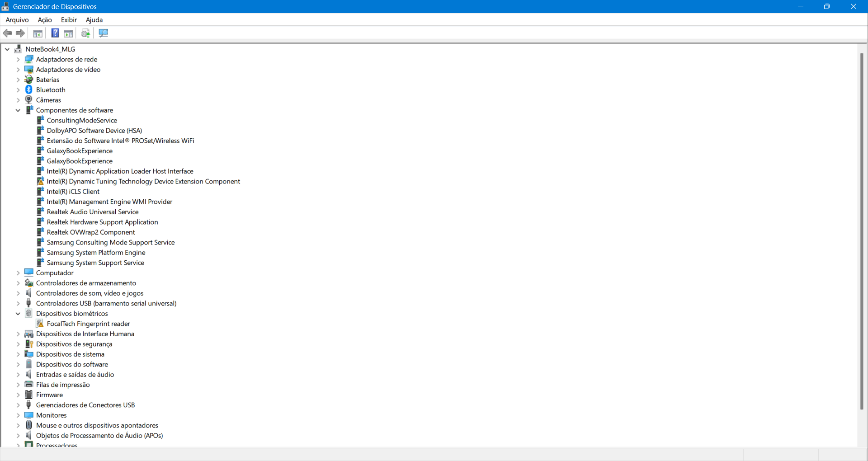The width and height of the screenshot is (868, 461).
Task: Expand the Dispositivos do software group
Action: [18, 364]
